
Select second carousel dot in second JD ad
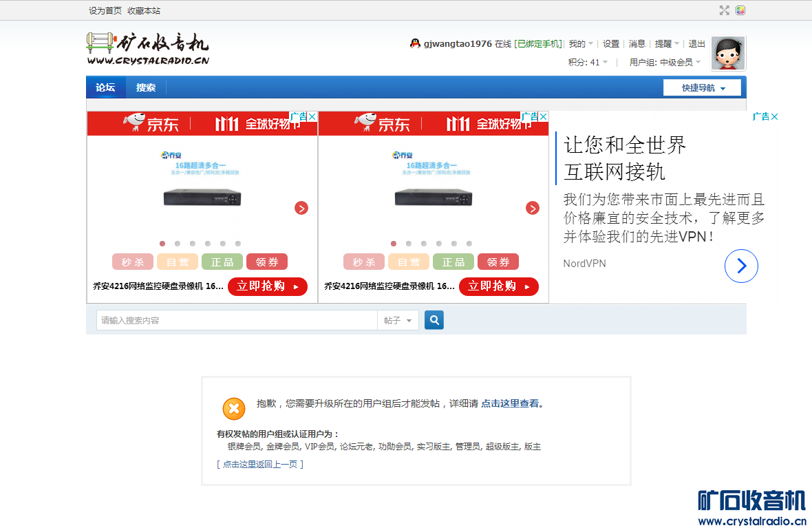(x=409, y=244)
